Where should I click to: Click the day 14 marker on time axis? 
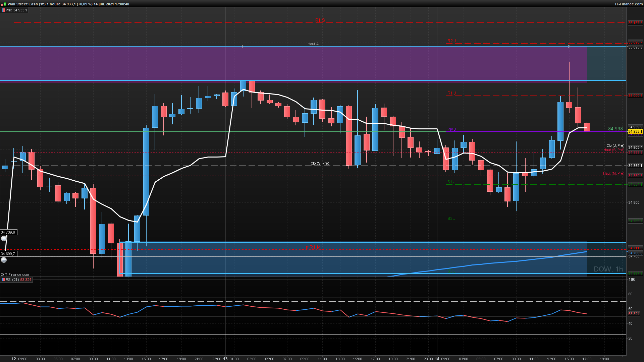pyautogui.click(x=437, y=359)
